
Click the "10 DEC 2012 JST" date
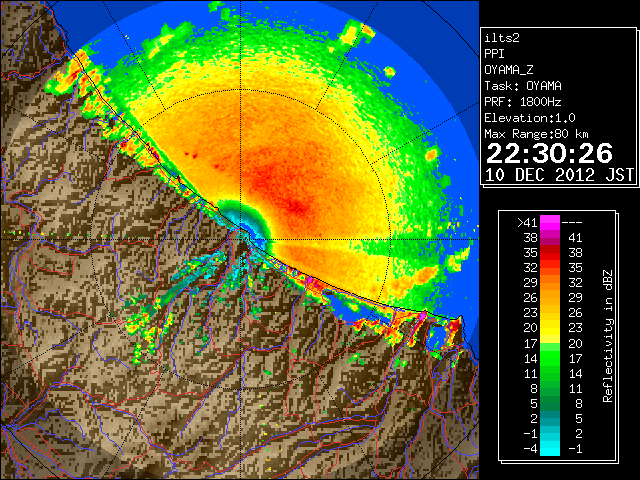tap(559, 175)
